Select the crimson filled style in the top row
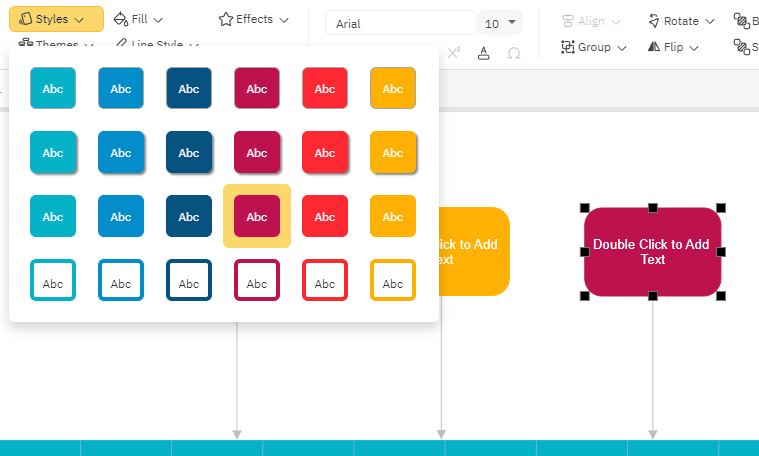The image size is (759, 456). [257, 89]
